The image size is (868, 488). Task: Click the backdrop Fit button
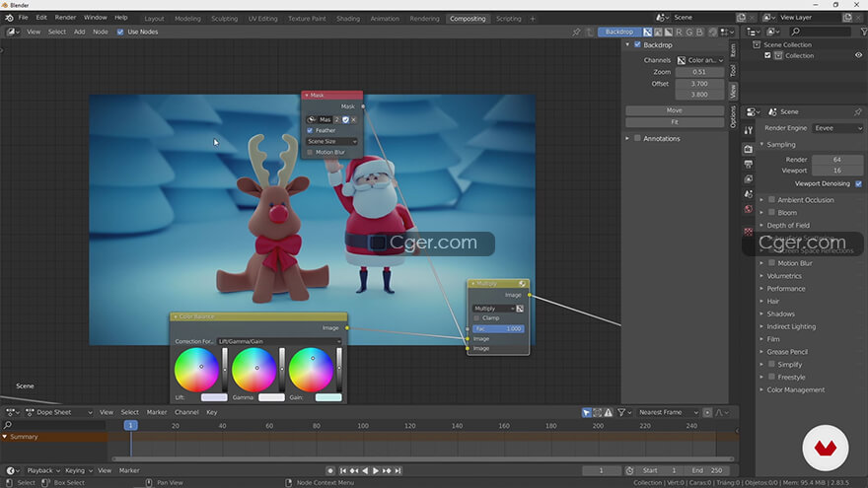tap(675, 122)
